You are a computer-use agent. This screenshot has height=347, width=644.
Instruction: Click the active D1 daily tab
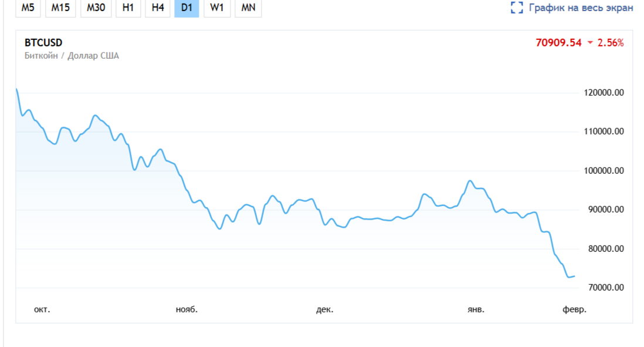(187, 8)
